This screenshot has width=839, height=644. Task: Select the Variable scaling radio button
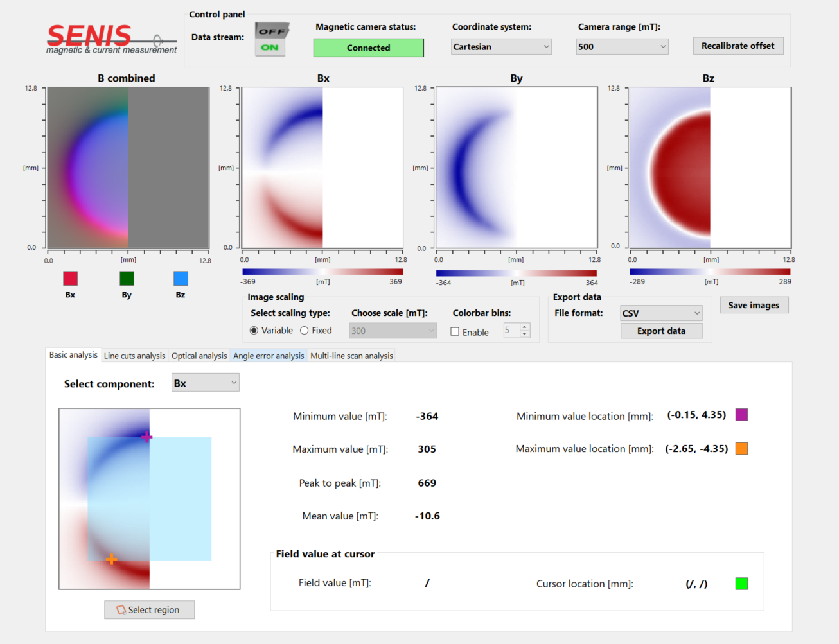(254, 331)
